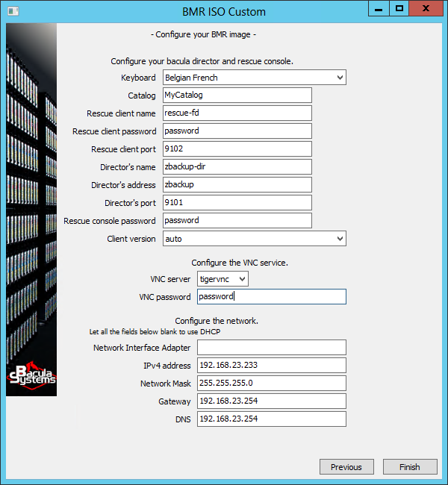Open the VNC server dropdown

click(223, 279)
